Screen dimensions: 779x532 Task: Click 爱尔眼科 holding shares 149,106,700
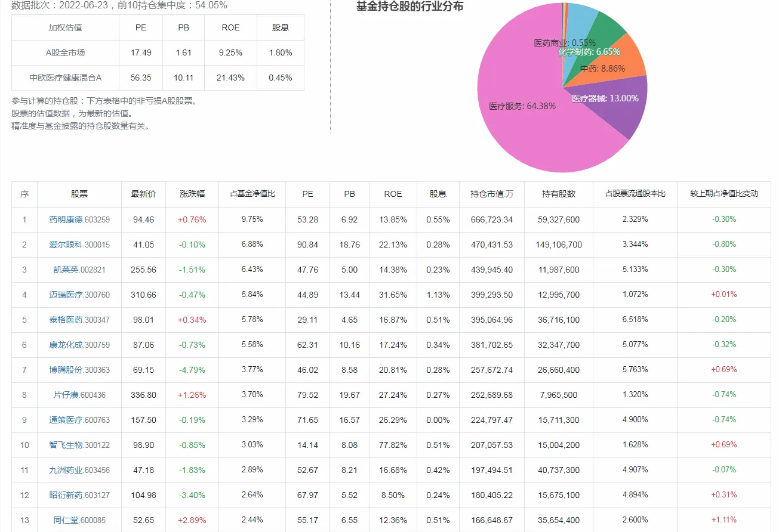pos(559,245)
